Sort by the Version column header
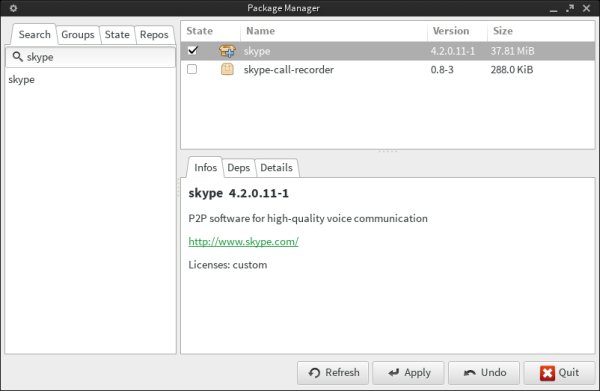600x391 pixels. [x=457, y=31]
